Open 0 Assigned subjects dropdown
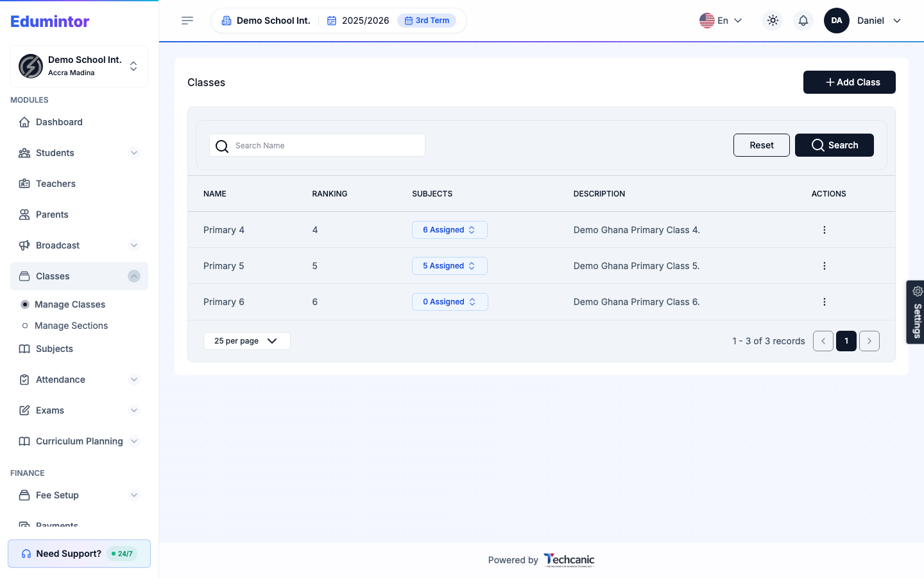The width and height of the screenshot is (924, 578). click(450, 302)
